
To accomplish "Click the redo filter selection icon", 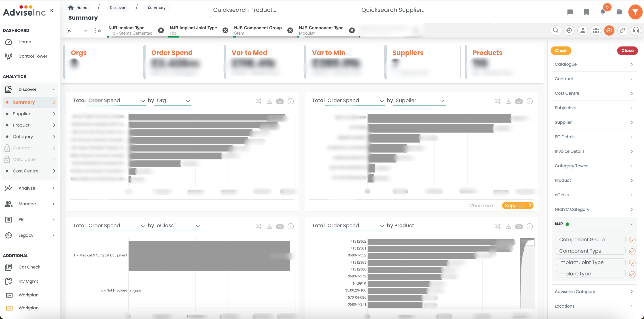I will click(x=84, y=30).
